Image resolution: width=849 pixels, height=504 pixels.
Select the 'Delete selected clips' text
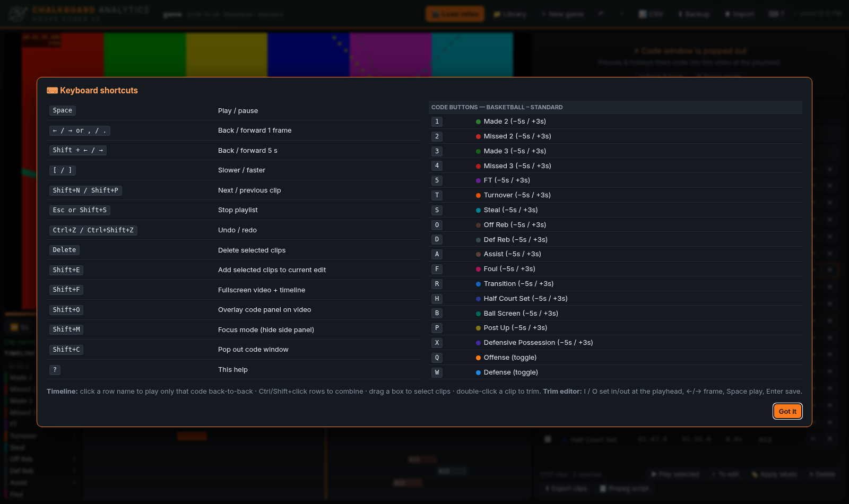(252, 250)
